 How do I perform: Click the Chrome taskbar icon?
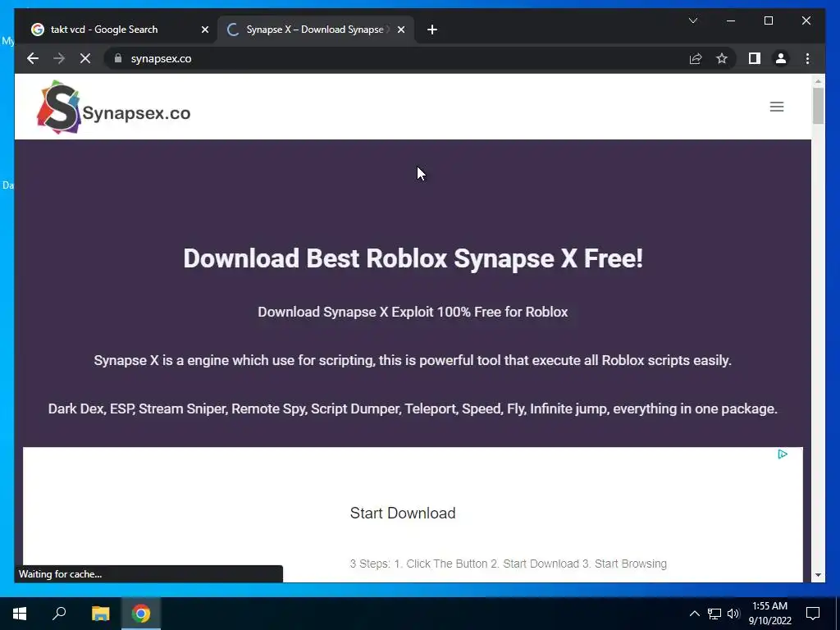141,614
